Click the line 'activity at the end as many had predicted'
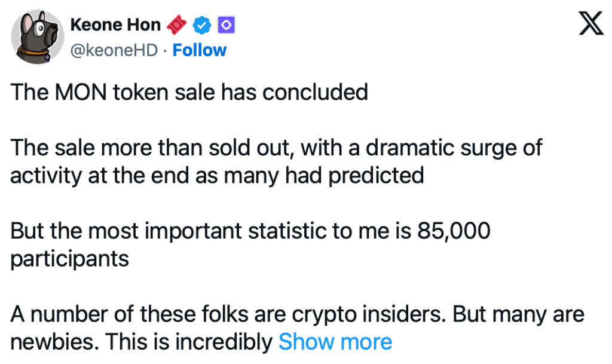 [218, 176]
